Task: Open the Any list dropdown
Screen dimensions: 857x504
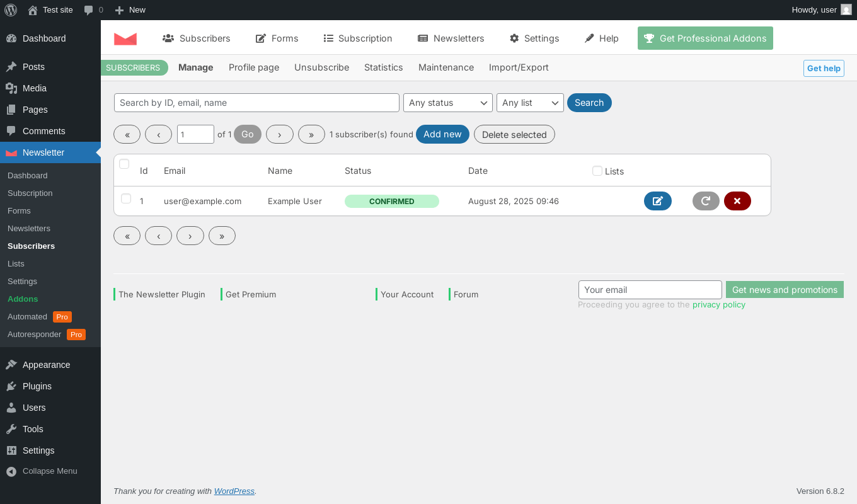Action: (530, 103)
